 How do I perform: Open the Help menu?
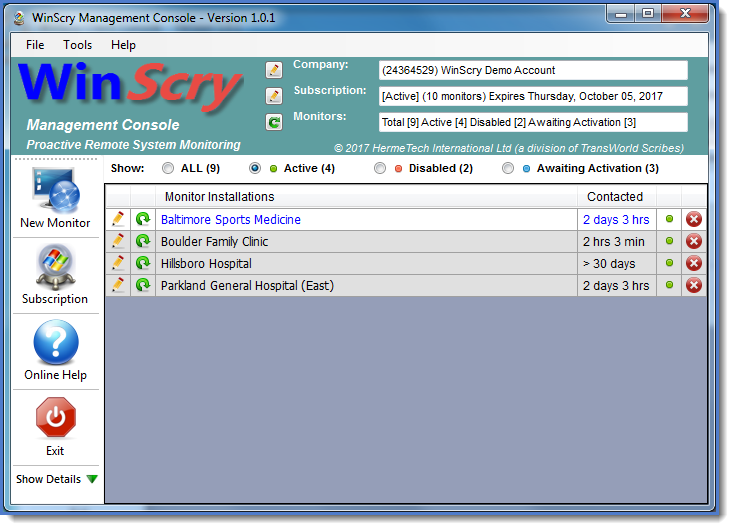pos(123,45)
